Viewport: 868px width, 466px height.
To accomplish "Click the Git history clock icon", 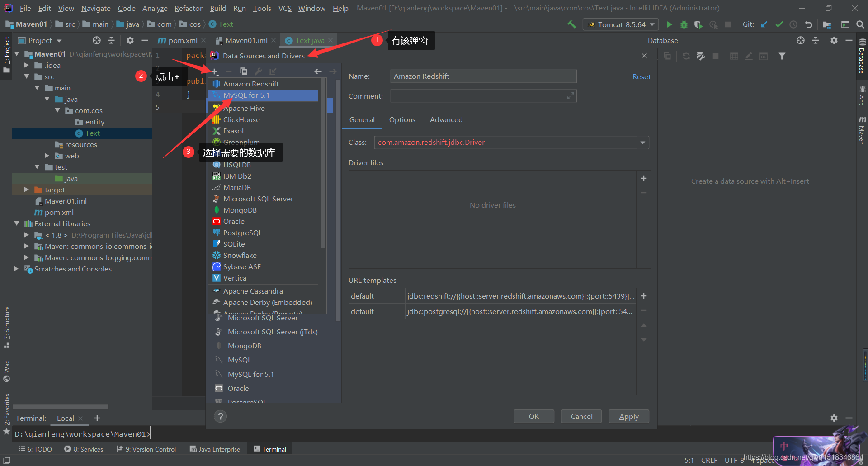I will point(793,24).
